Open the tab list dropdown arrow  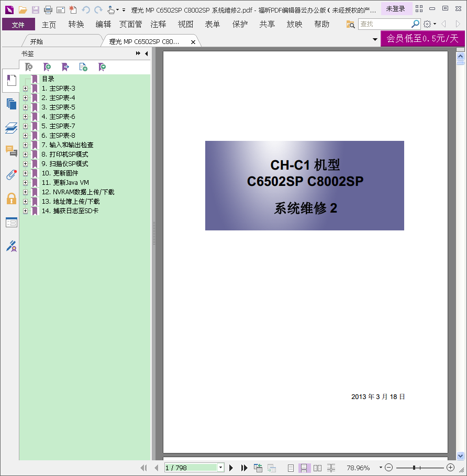[375, 39]
